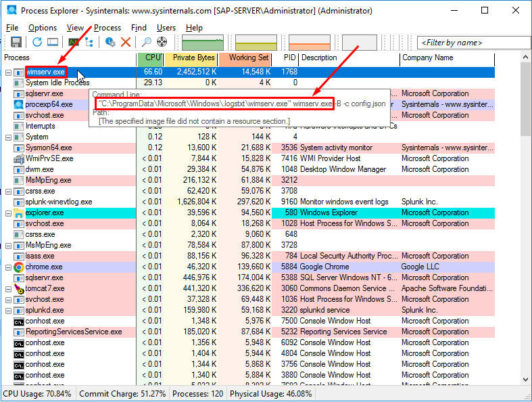
Task: Open the yellow commit history mini graph
Action: click(x=256, y=43)
